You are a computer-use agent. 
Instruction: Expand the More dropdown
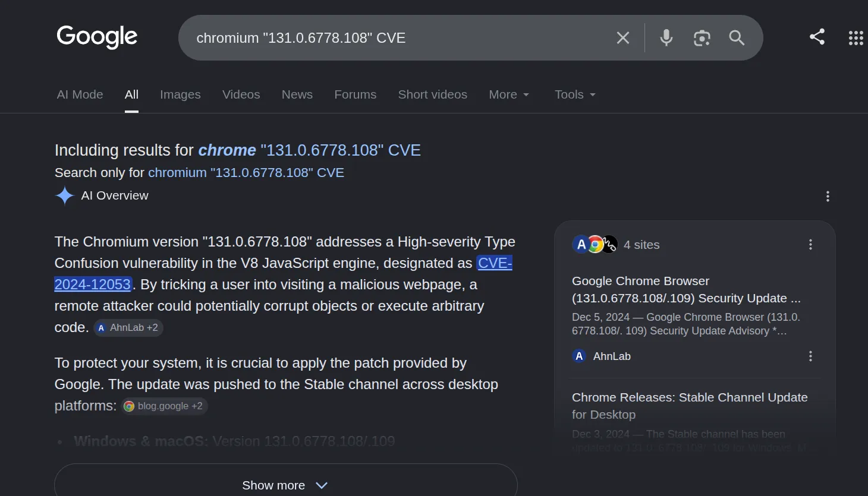tap(509, 94)
